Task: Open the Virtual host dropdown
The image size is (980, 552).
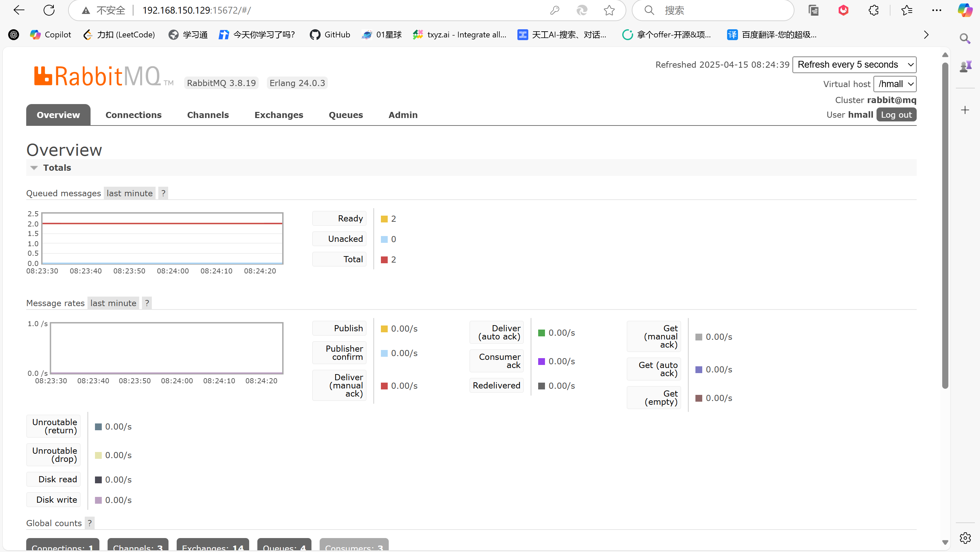Action: point(895,84)
